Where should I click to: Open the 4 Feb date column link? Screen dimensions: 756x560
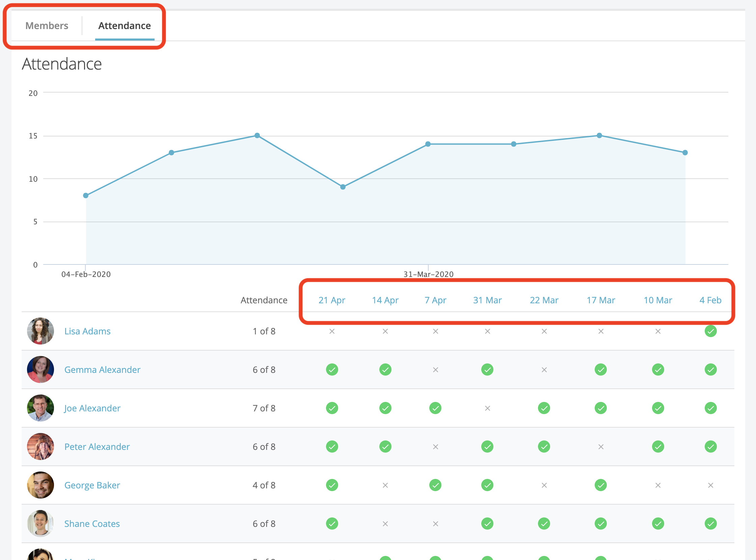click(710, 300)
